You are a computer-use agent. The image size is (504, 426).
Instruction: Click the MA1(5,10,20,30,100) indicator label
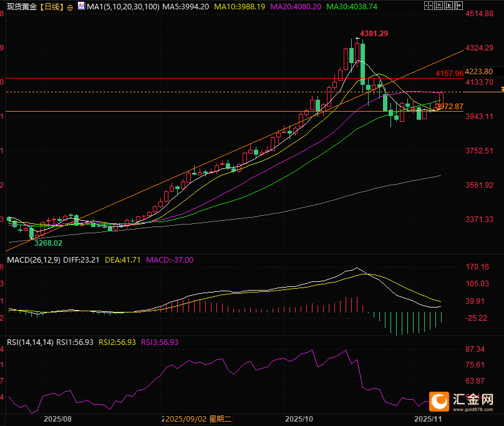click(123, 7)
